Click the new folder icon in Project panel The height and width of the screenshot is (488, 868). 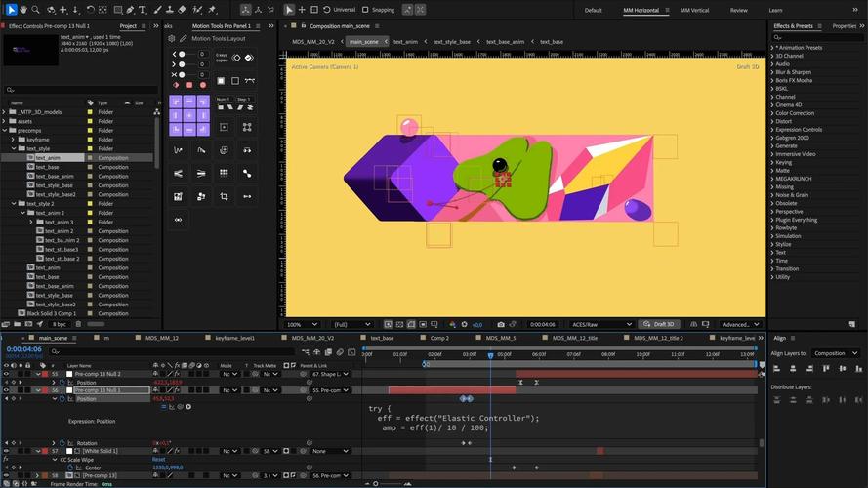click(x=18, y=324)
